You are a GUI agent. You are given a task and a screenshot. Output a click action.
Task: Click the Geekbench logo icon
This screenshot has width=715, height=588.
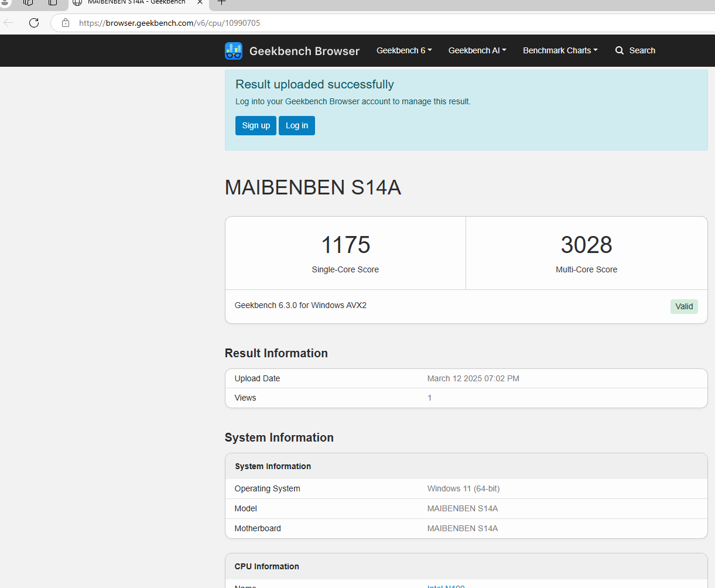point(234,51)
